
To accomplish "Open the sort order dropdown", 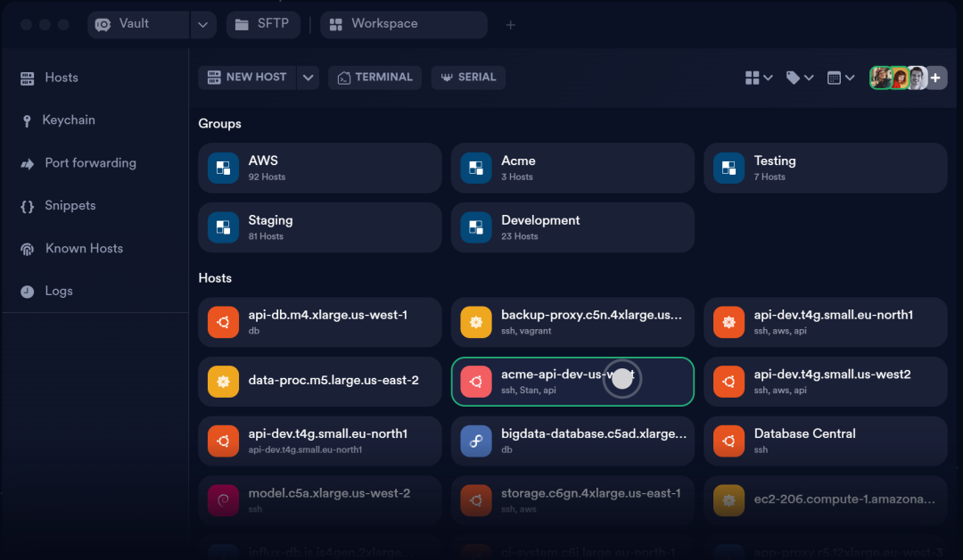I will (841, 78).
